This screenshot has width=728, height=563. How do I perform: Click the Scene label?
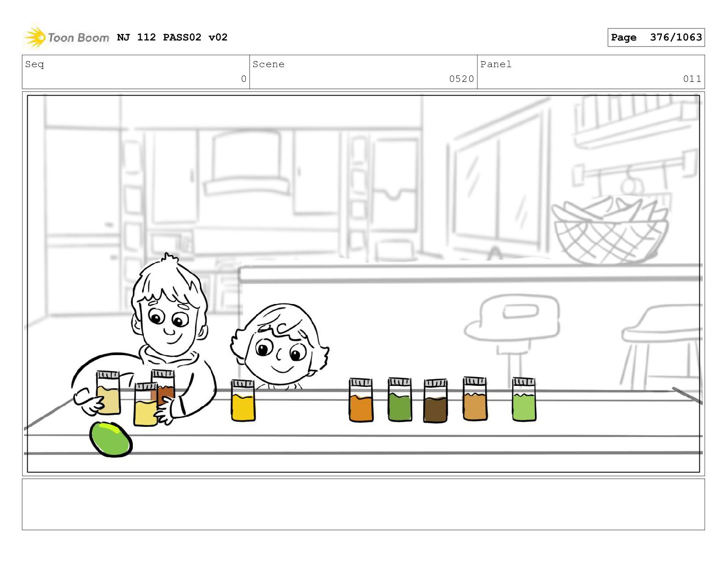(x=268, y=64)
